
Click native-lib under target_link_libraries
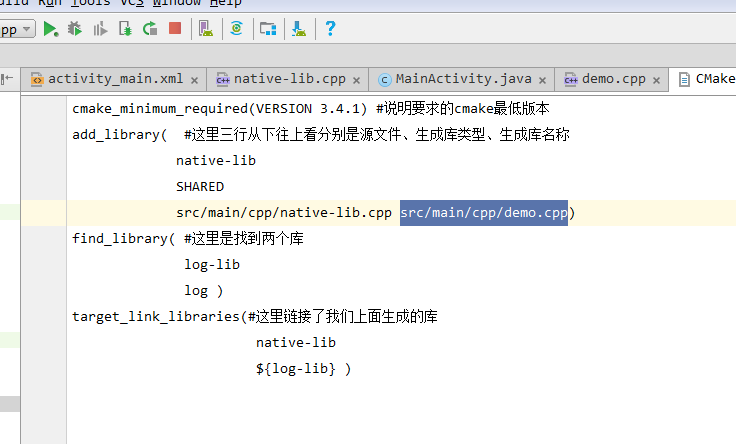coord(296,343)
